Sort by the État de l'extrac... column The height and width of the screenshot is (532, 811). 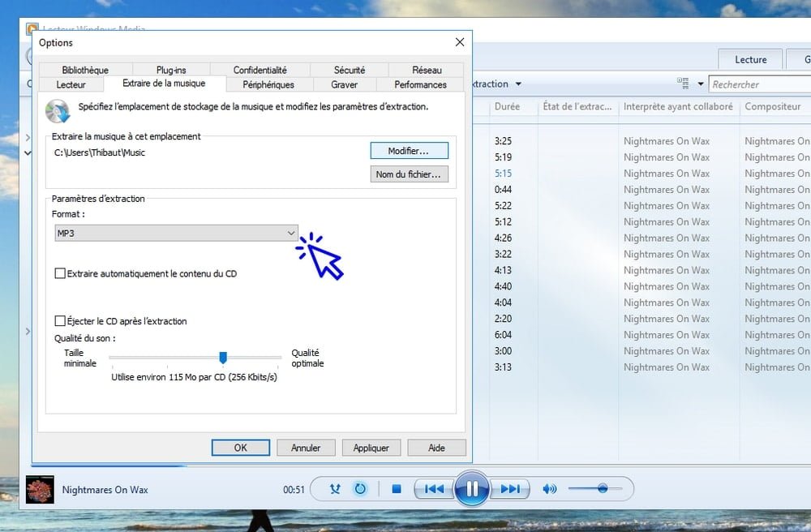[577, 106]
